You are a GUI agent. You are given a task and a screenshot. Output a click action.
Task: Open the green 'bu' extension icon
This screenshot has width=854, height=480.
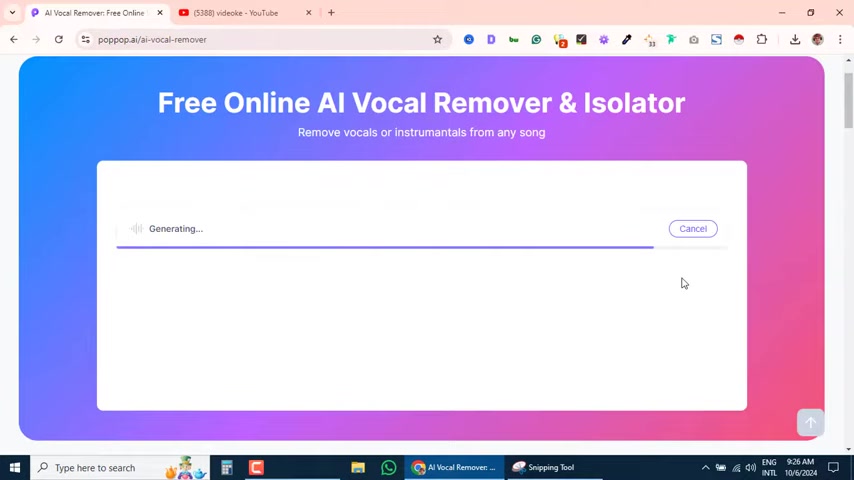point(514,39)
